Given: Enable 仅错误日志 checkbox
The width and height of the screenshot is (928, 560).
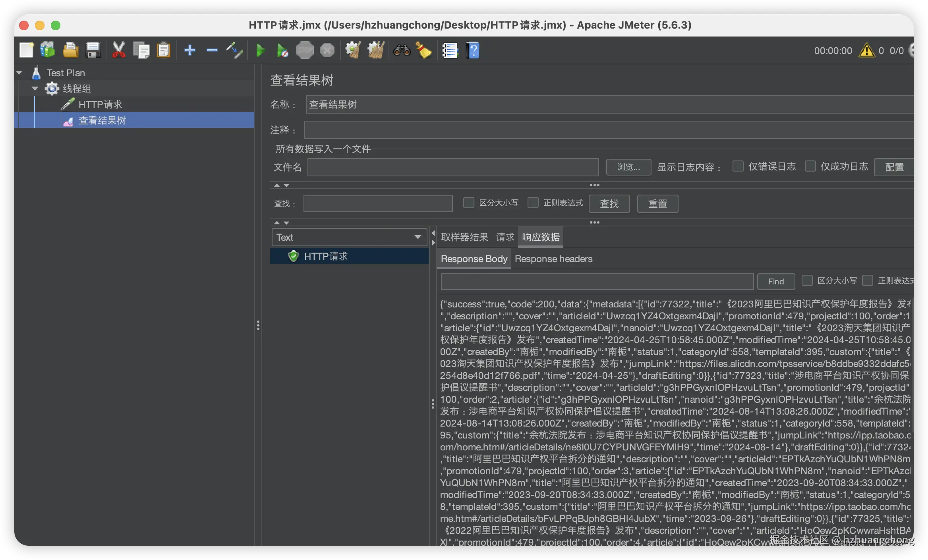Looking at the screenshot, I should click(x=738, y=166).
